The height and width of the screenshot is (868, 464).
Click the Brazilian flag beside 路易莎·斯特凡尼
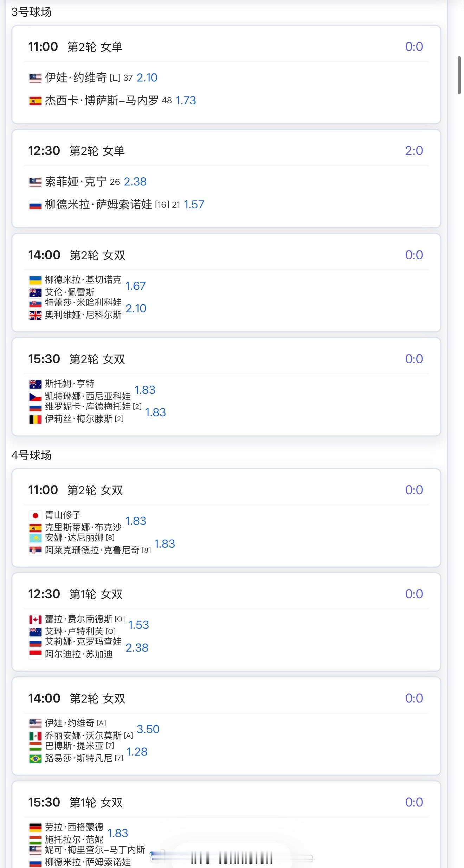pyautogui.click(x=35, y=758)
